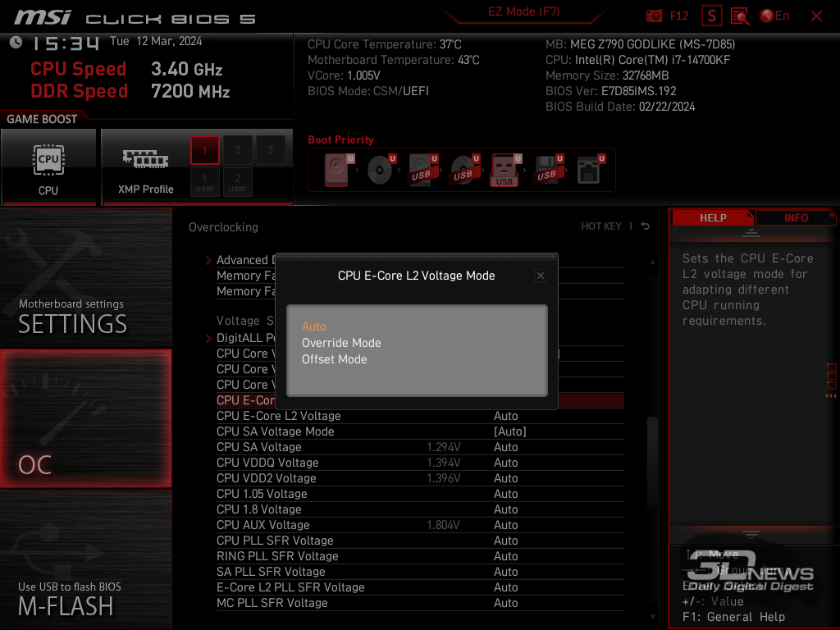This screenshot has height=630, width=840.
Task: Click the side panel triple-arrow expander
Action: point(831,396)
